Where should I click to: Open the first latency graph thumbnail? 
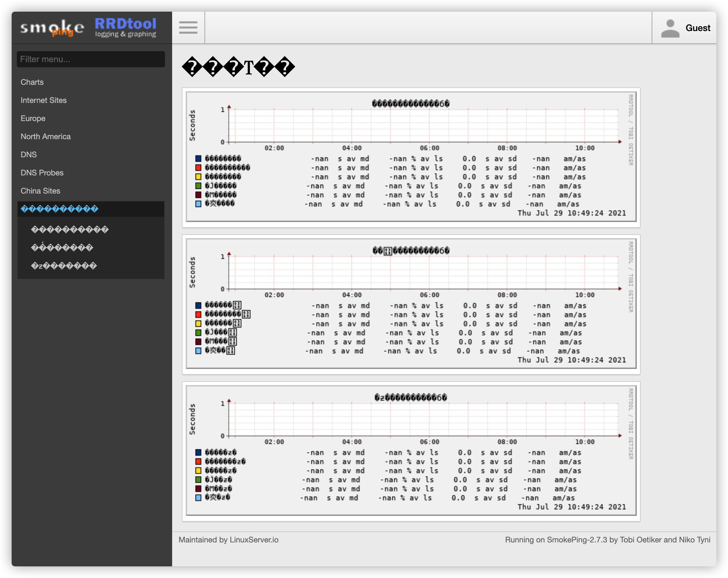tap(411, 157)
